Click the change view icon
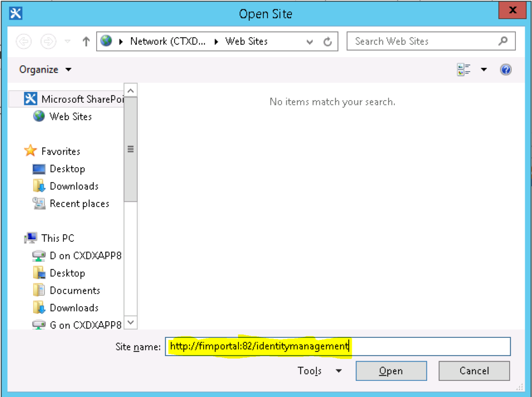This screenshot has width=532, height=397. pos(463,70)
